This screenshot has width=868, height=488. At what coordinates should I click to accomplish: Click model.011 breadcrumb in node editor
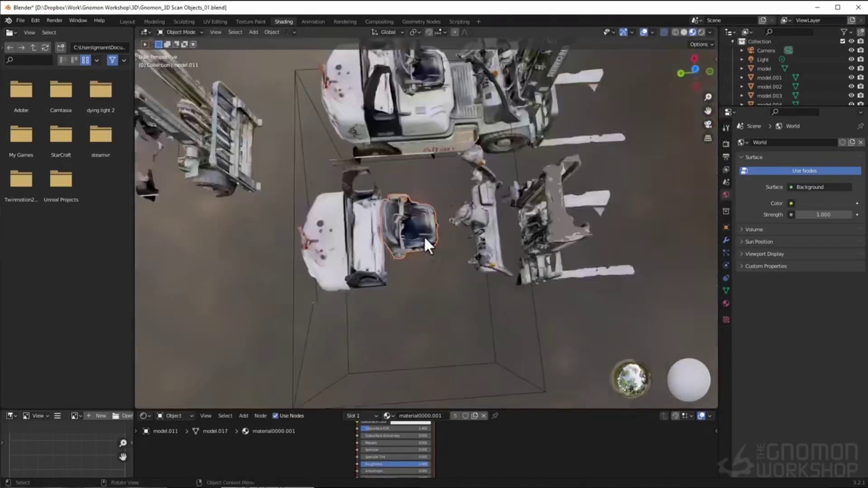[165, 431]
